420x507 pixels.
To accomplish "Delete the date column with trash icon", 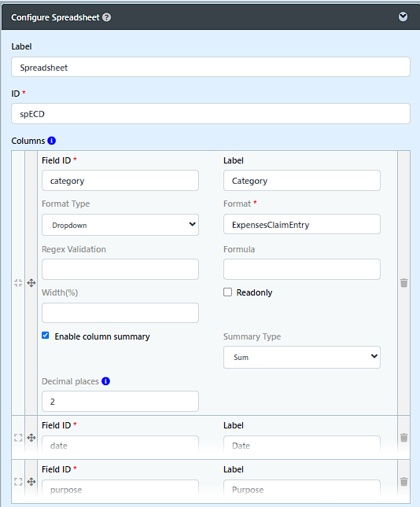I will (x=403, y=438).
